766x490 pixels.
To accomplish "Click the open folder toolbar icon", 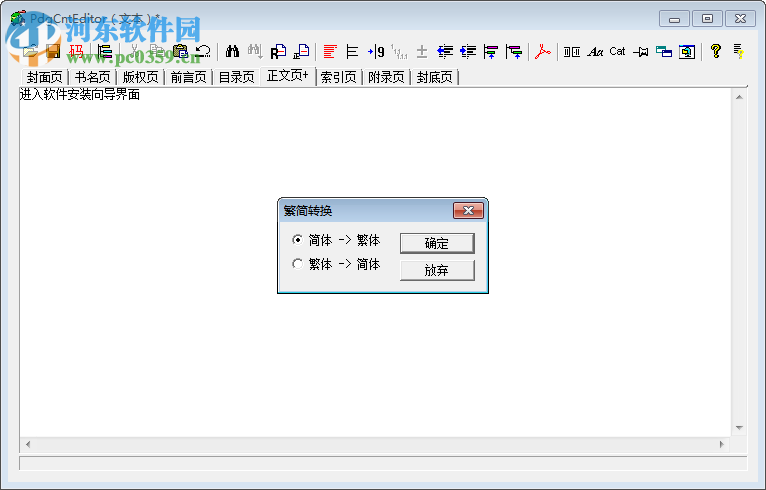I will tap(31, 51).
